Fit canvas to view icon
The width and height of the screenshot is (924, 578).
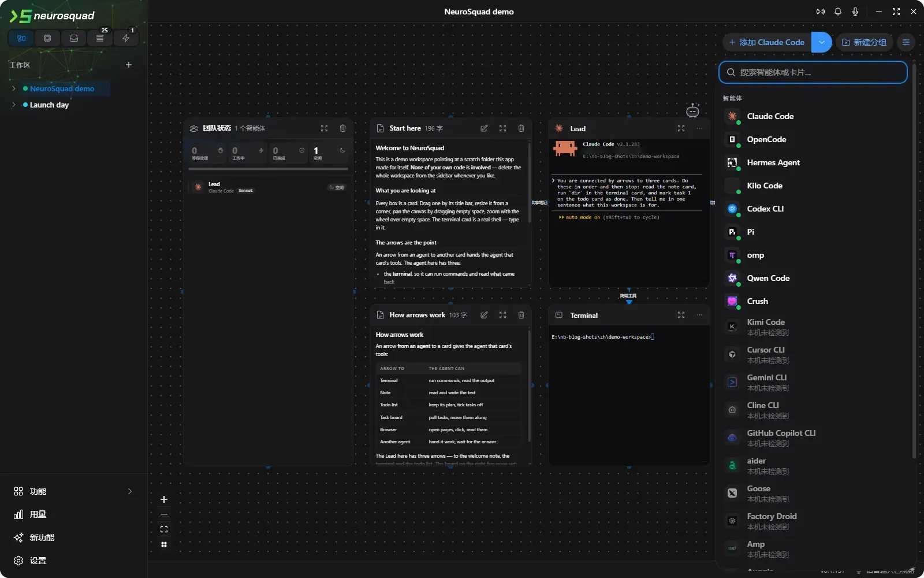[x=164, y=529]
